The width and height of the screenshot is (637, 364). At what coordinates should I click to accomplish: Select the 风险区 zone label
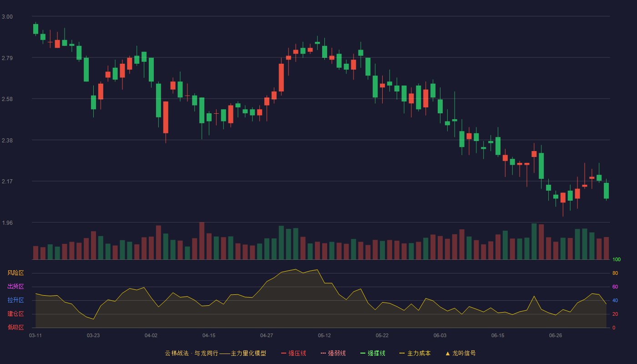point(15,273)
